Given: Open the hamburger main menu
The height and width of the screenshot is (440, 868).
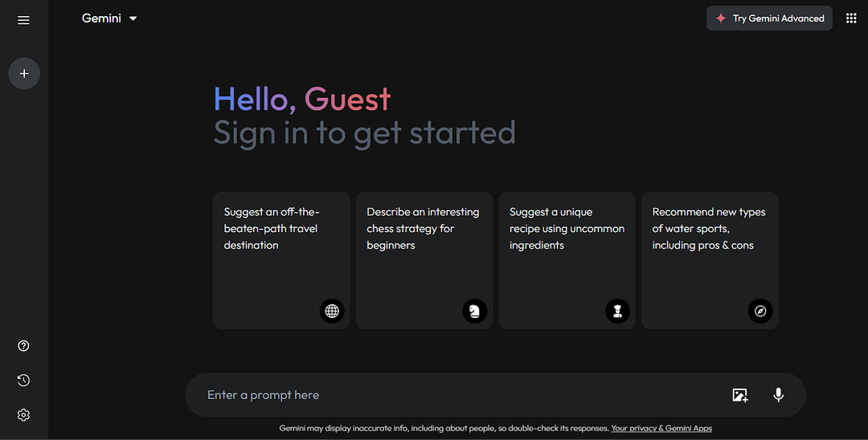Looking at the screenshot, I should click(x=23, y=20).
